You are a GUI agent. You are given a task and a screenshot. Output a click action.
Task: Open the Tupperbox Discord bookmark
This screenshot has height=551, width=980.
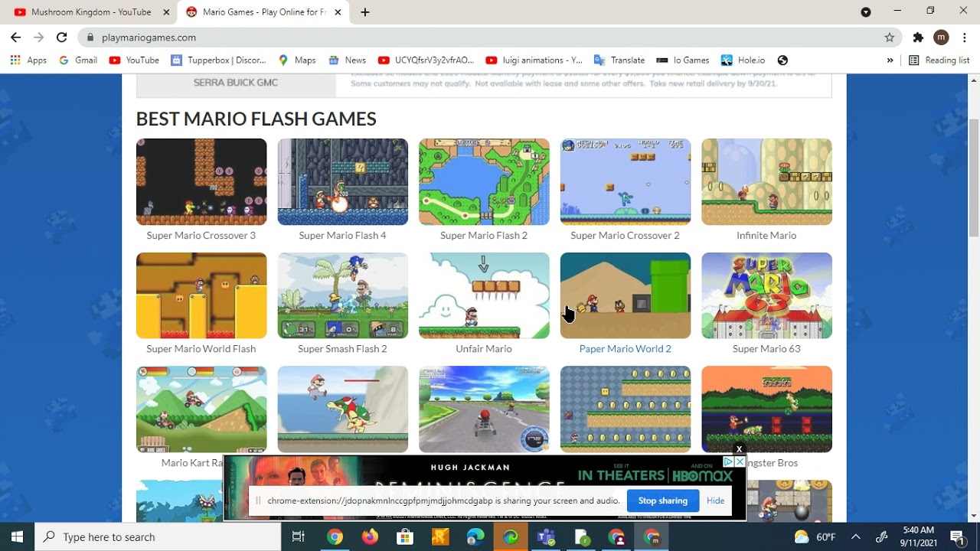click(219, 60)
